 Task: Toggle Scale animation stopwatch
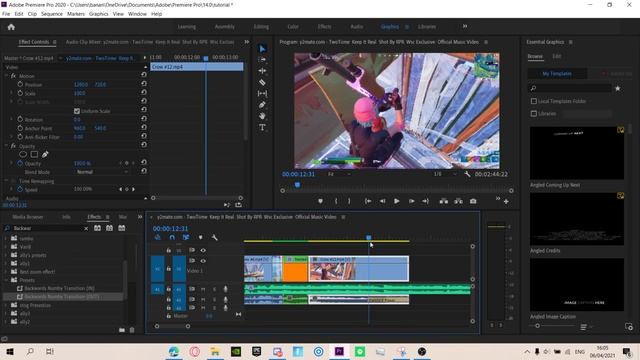pyautogui.click(x=20, y=93)
